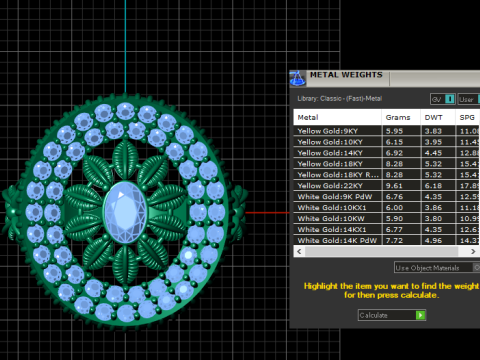Image resolution: width=480 pixels, height=360 pixels.
Task: Select the White Gold:9K PdW row
Action: (387, 197)
